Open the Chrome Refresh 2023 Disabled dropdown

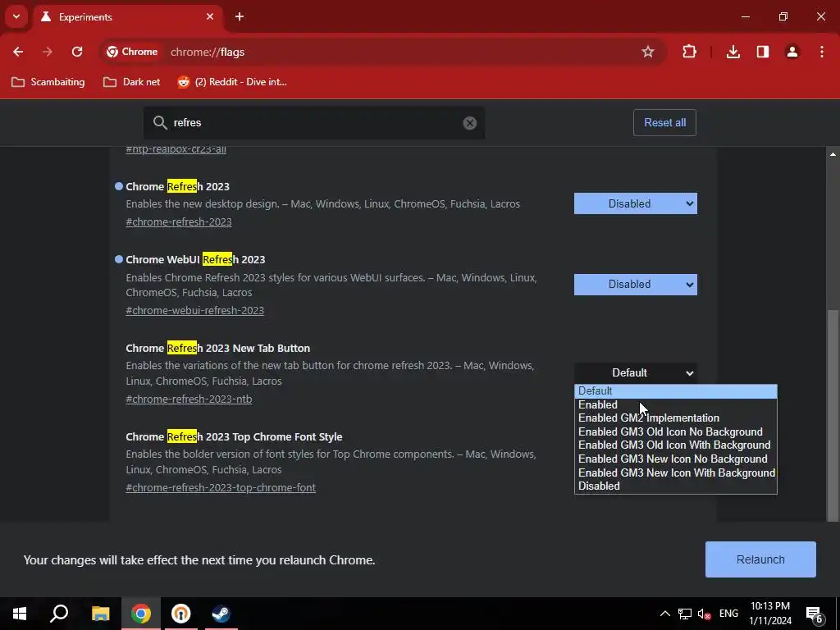coord(636,203)
